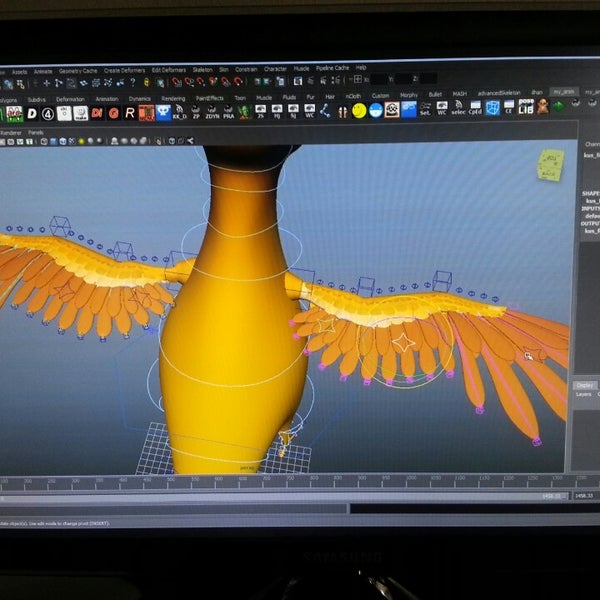The height and width of the screenshot is (600, 600).
Task: Switch to the MASH shelf tab
Action: pos(460,94)
